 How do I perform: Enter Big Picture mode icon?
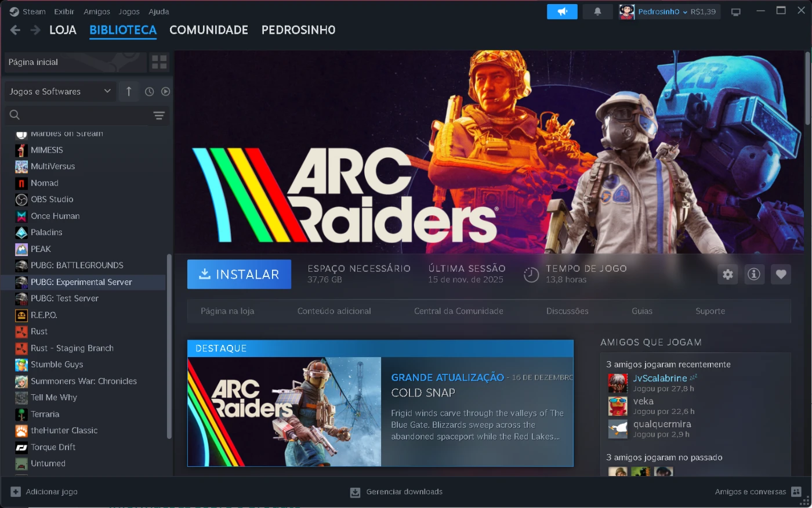point(736,12)
